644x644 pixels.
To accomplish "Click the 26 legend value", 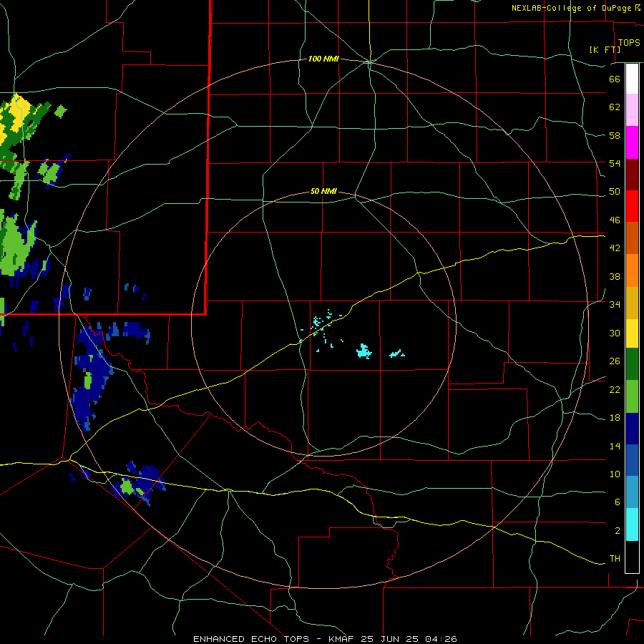I will tap(615, 361).
